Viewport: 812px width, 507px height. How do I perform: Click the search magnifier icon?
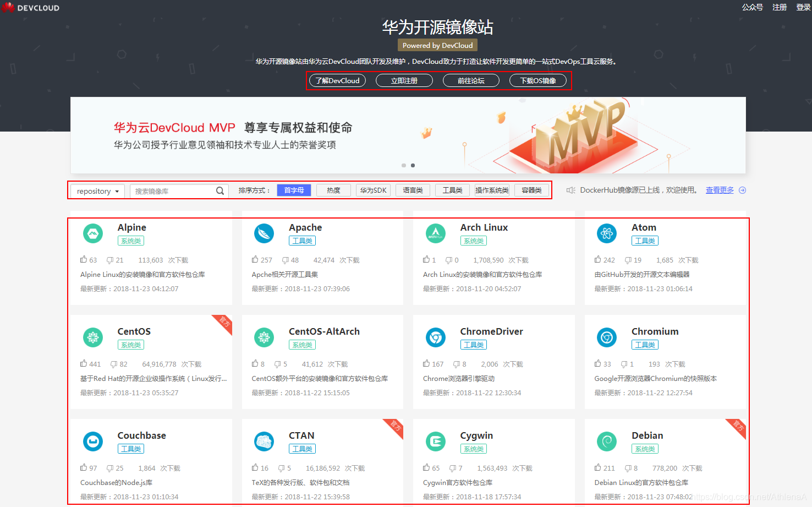click(220, 191)
